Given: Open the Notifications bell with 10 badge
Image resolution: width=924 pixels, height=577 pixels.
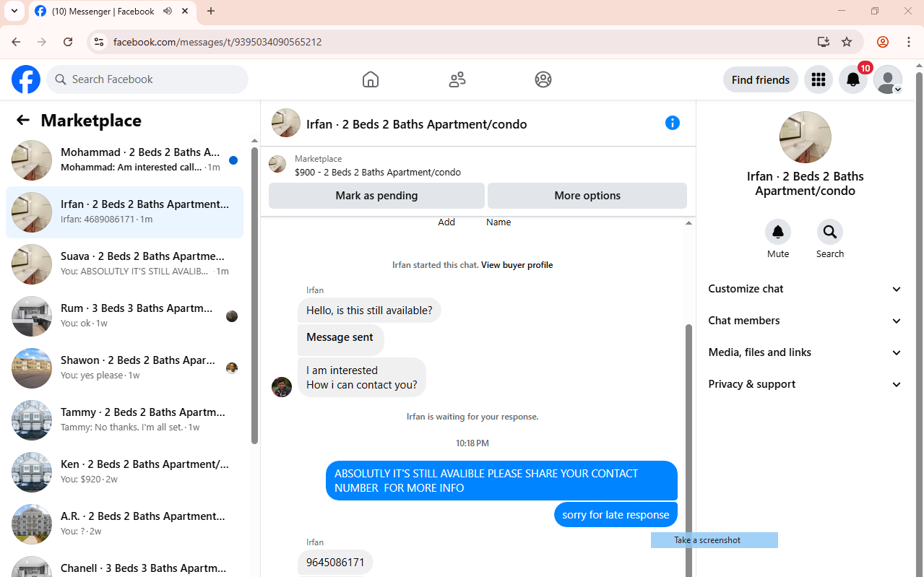Looking at the screenshot, I should click(853, 79).
